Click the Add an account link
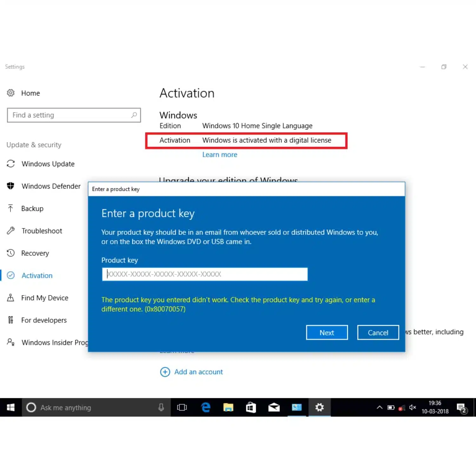476x476 pixels. pyautogui.click(x=199, y=372)
